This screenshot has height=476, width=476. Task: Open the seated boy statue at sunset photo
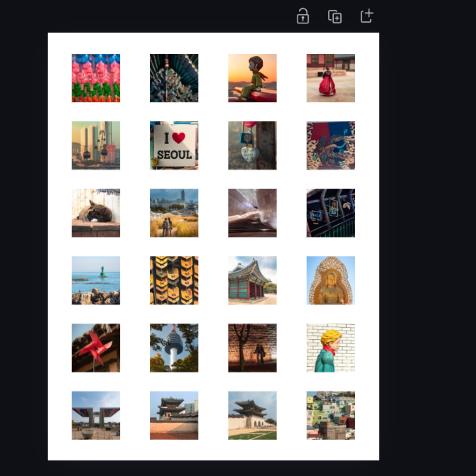(x=253, y=78)
